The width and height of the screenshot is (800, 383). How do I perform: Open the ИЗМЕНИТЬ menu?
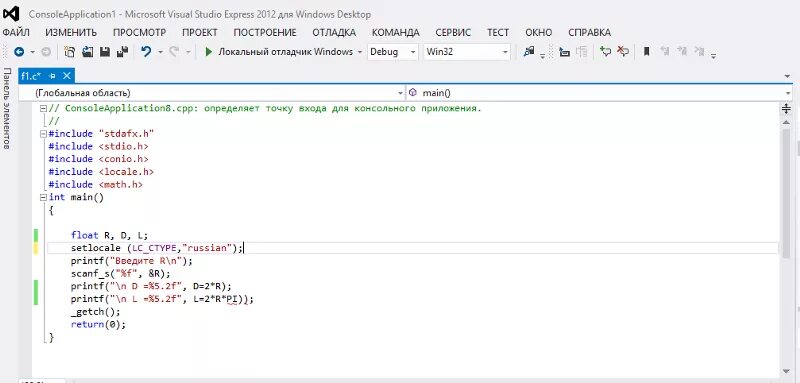pos(71,33)
